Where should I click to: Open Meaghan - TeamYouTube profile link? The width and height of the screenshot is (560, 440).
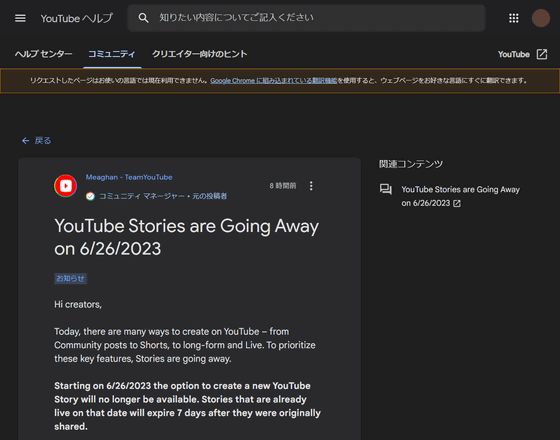[x=129, y=177]
